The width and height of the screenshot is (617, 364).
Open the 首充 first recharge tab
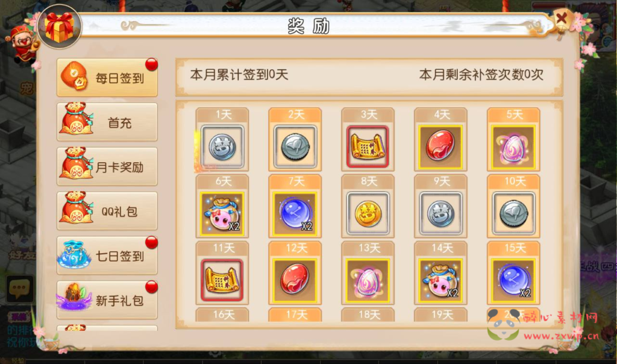coord(107,122)
